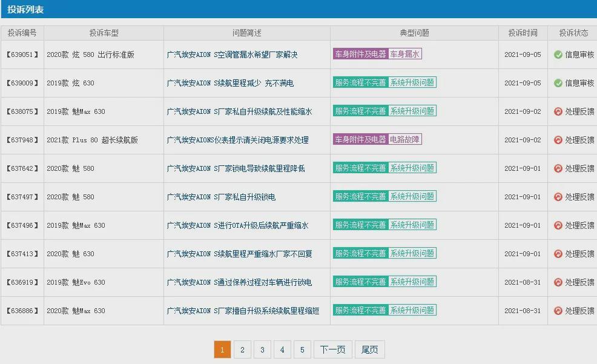Click red status icon for complaint 636886
This screenshot has height=364, width=597.
pos(558,311)
